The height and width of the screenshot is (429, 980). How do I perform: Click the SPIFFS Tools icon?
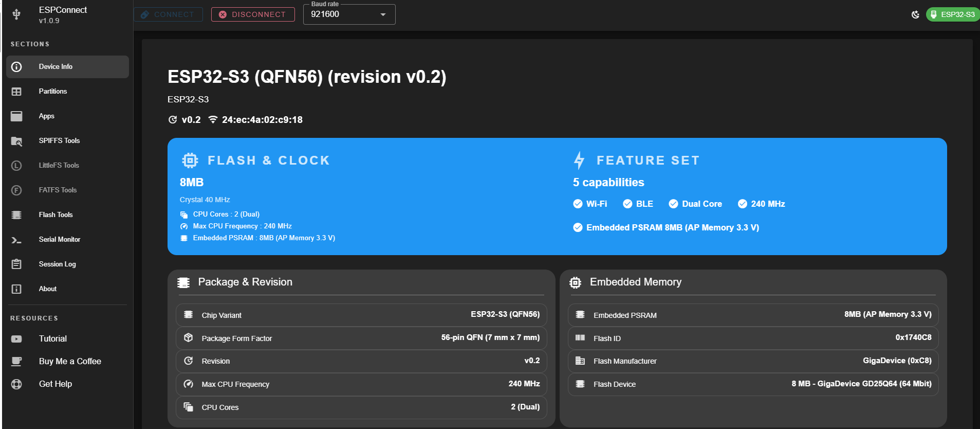click(16, 141)
